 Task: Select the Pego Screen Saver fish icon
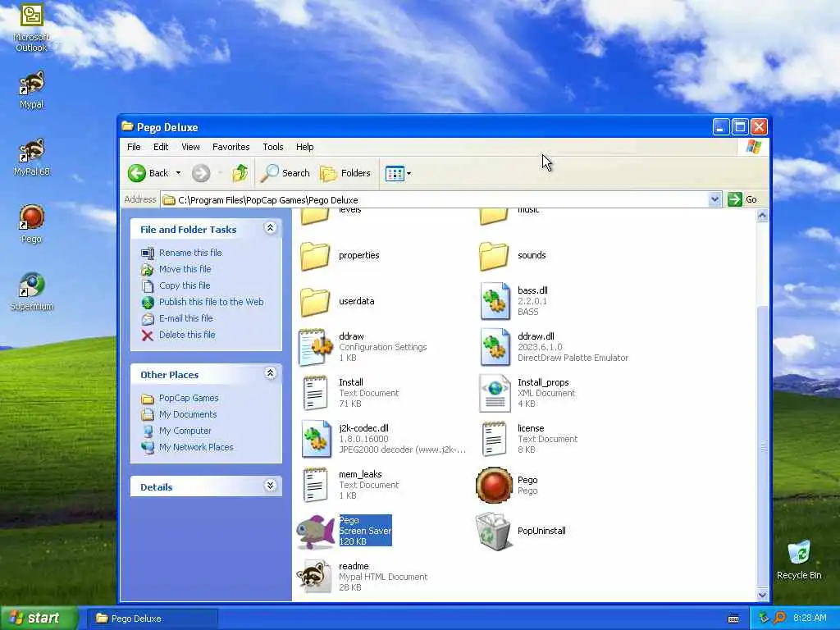click(x=316, y=532)
